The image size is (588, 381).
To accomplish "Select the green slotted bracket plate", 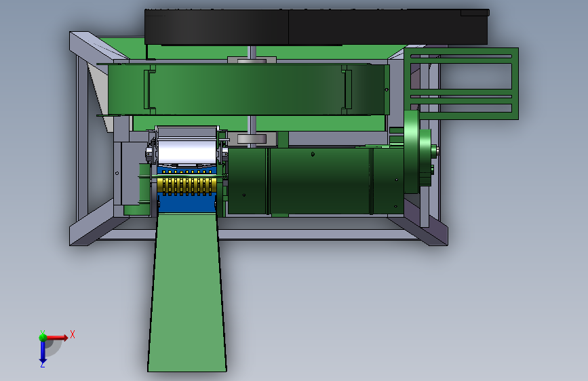I will click(x=461, y=83).
